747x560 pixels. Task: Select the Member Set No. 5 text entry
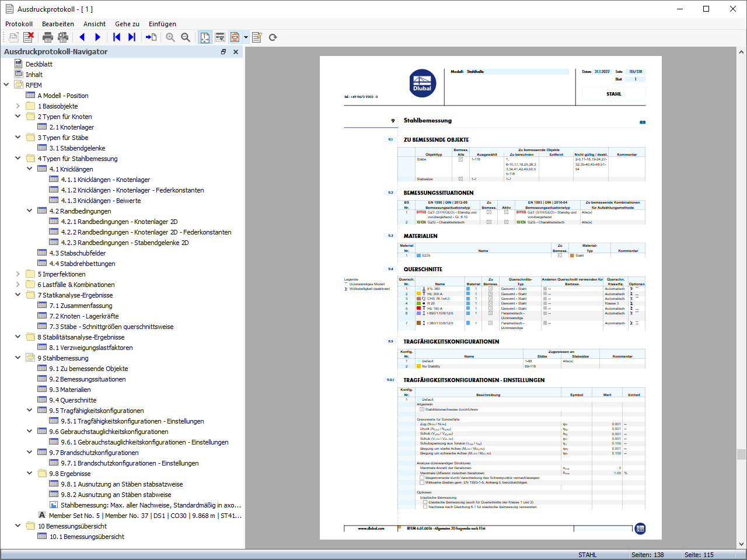[x=145, y=516]
